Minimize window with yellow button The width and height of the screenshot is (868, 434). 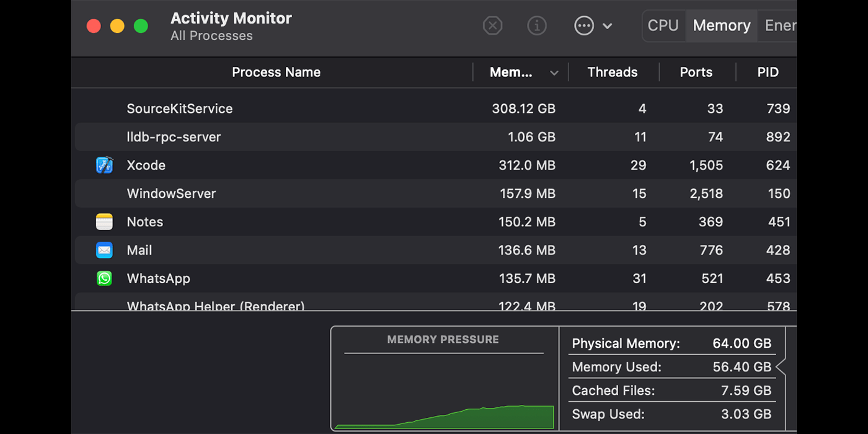117,26
